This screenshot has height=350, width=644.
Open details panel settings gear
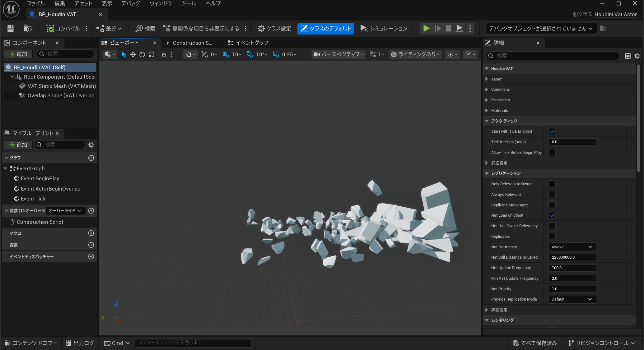[637, 56]
